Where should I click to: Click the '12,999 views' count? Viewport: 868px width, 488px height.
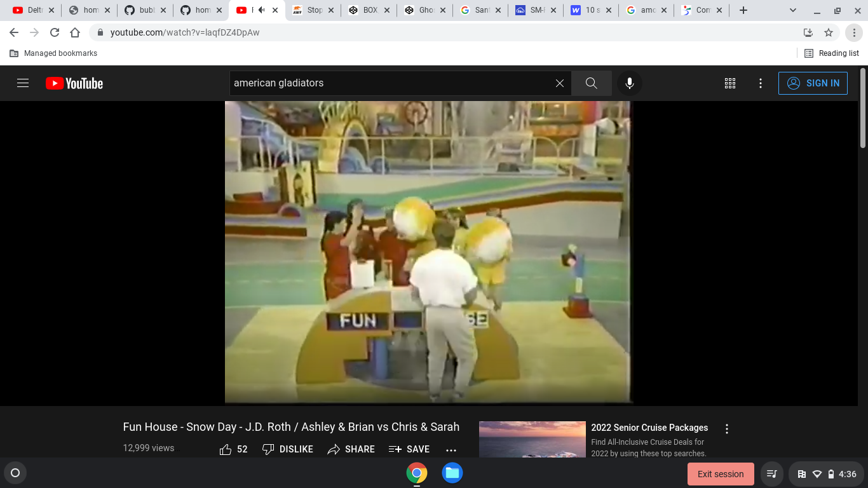tap(149, 448)
